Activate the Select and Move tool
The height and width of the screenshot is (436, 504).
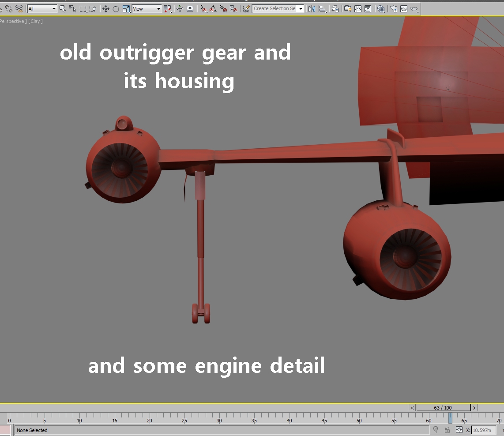point(106,9)
